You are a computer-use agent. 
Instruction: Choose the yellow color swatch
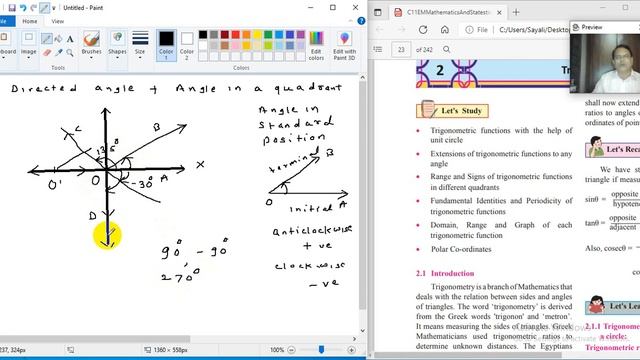point(257,35)
